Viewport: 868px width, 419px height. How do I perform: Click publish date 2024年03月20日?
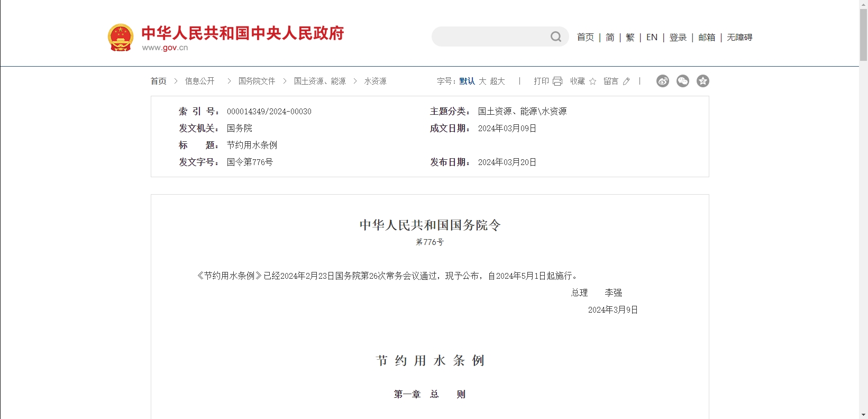[507, 162]
